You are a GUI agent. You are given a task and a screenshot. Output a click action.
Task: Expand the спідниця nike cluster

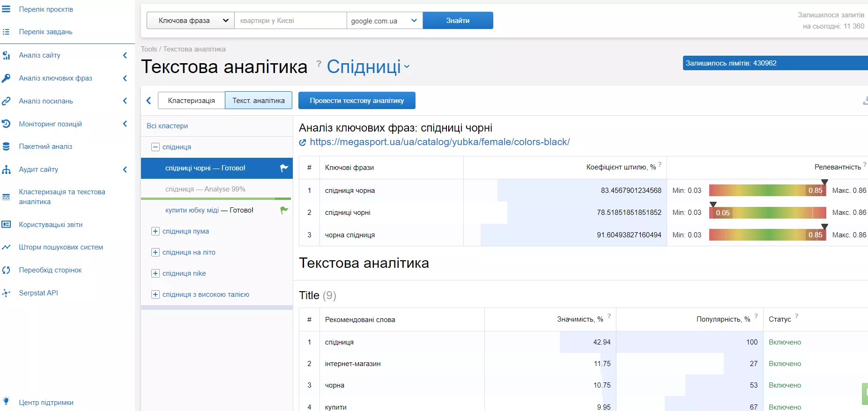[156, 273]
